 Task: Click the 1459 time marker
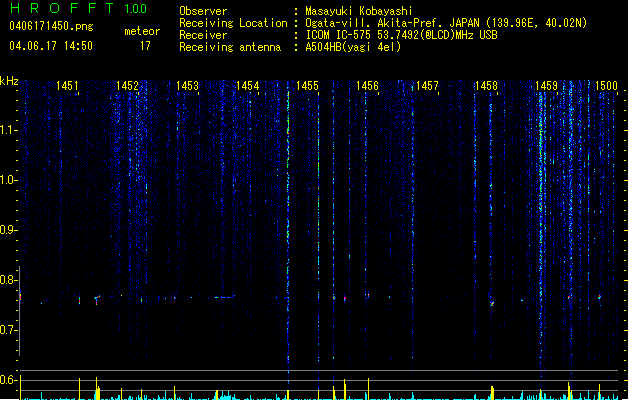tap(546, 86)
